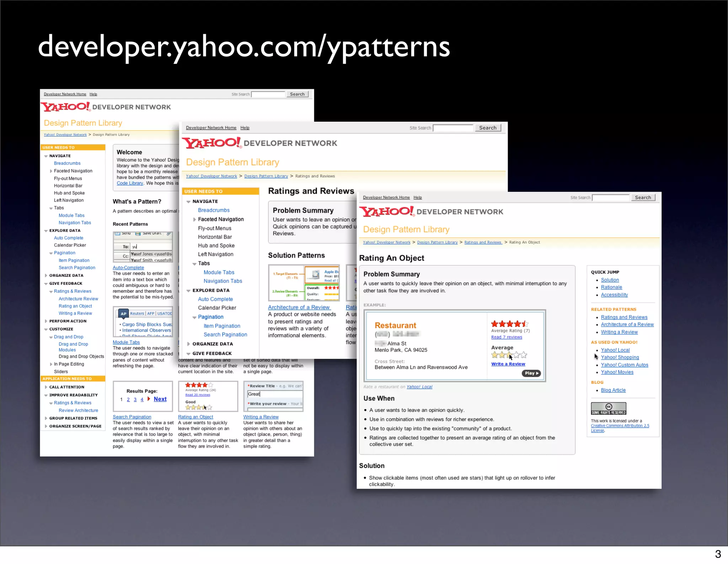728x564 pixels.
Task: Expand Faceted Navigation in back window sidebar
Action: pos(51,171)
